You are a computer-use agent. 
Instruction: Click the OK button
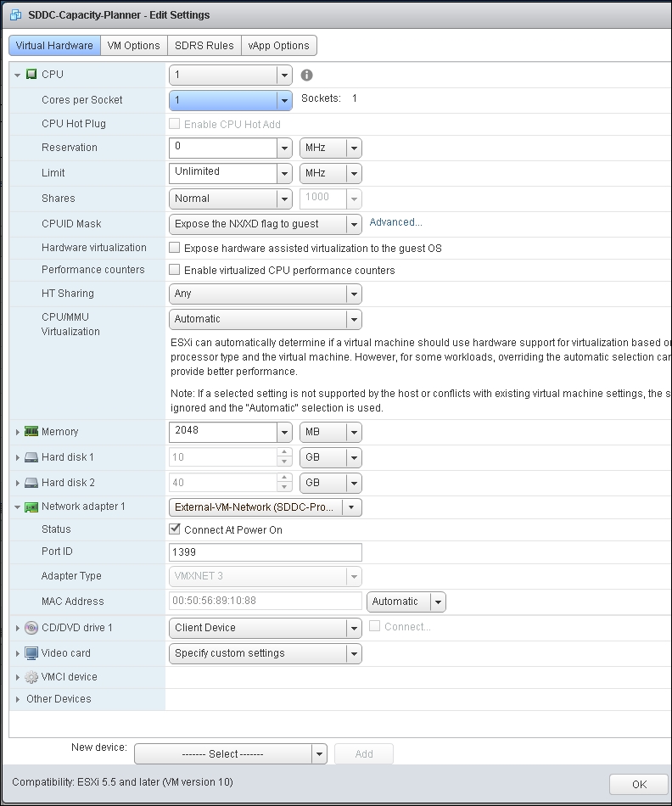click(639, 785)
